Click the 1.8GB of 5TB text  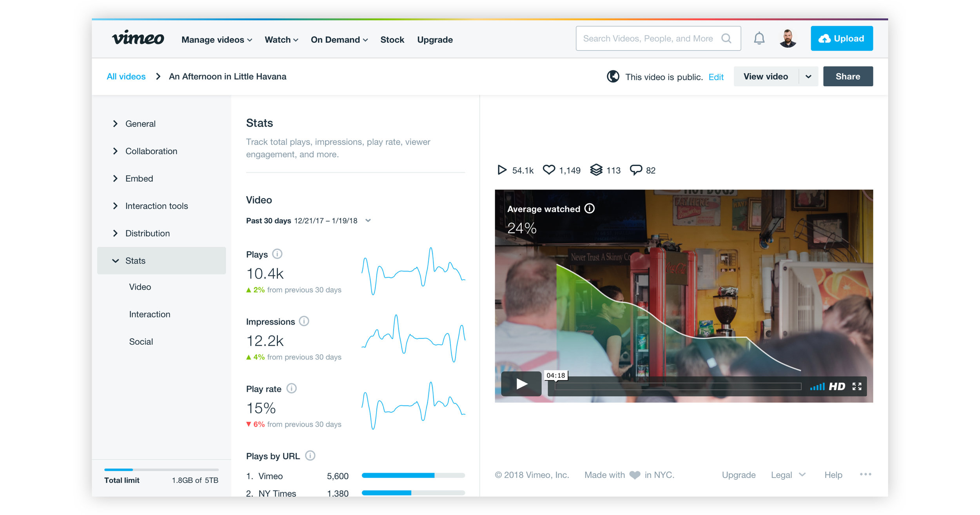click(195, 480)
